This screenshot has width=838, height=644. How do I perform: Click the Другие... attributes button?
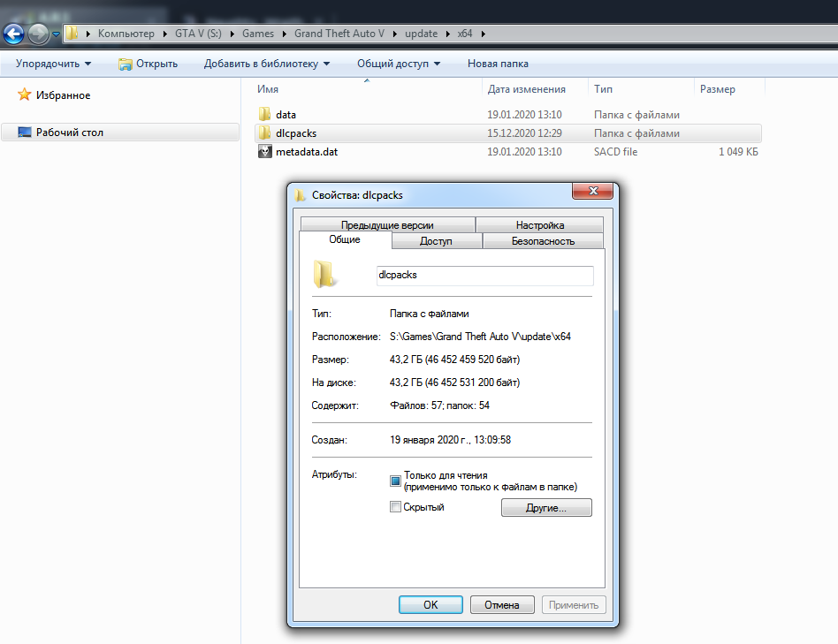click(546, 507)
